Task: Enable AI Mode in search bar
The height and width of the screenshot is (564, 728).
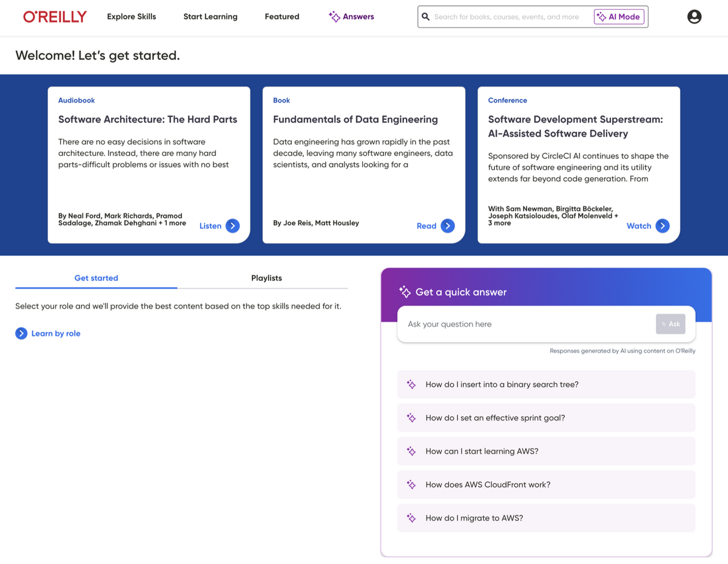Action: (x=619, y=17)
